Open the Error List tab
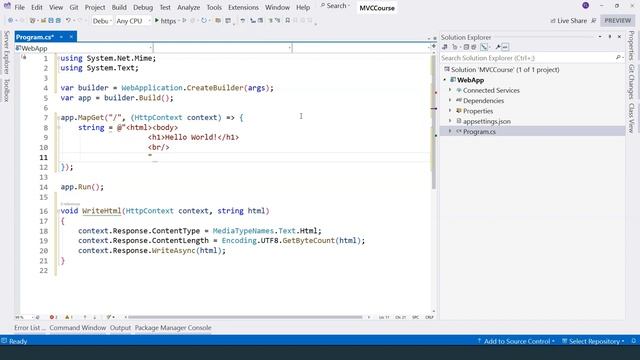The height and width of the screenshot is (360, 640). 30,327
